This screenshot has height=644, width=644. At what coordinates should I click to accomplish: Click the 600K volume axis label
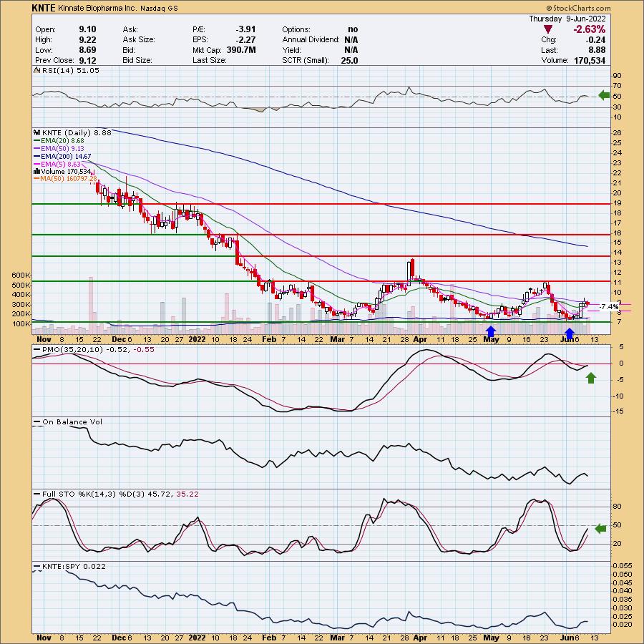(21, 275)
